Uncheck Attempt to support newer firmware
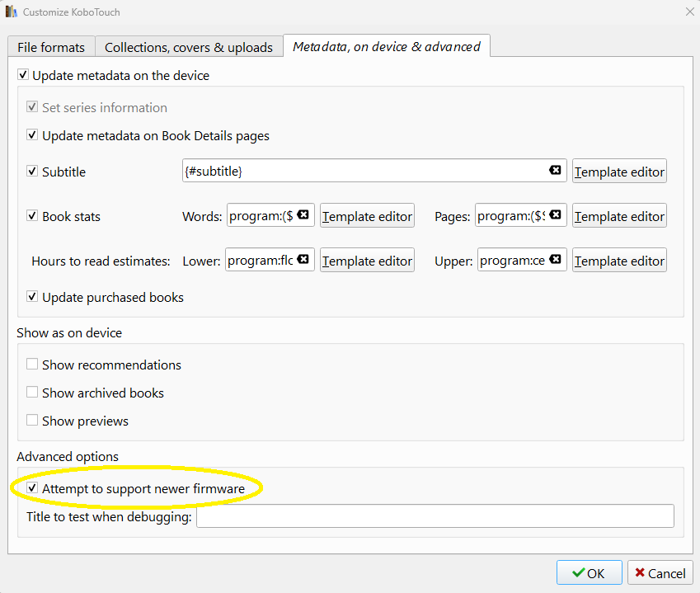Screen dimensions: 700x593 [x=32, y=488]
